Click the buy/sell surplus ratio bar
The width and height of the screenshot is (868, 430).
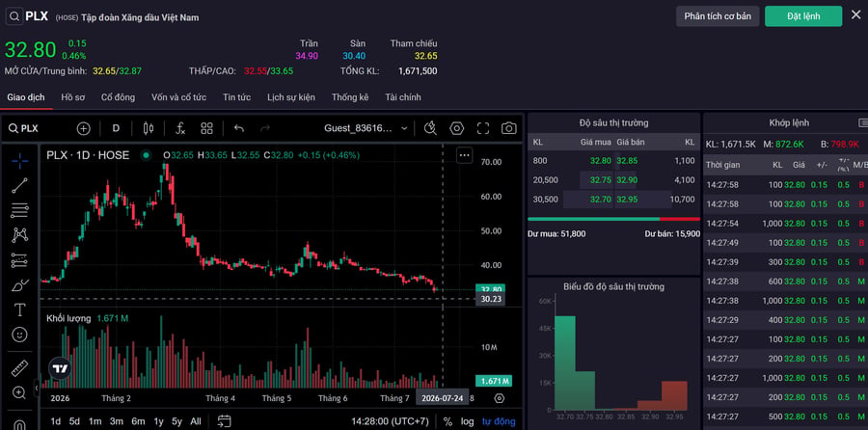[x=614, y=219]
